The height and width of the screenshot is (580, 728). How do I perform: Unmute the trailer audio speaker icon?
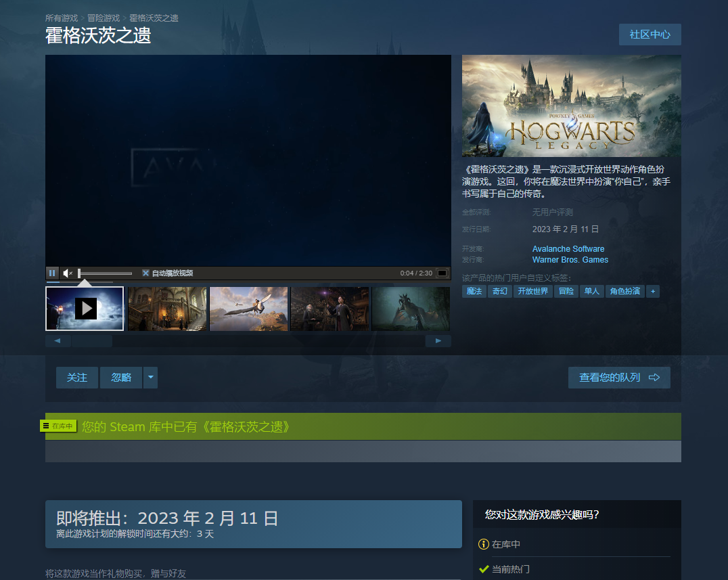pyautogui.click(x=68, y=273)
